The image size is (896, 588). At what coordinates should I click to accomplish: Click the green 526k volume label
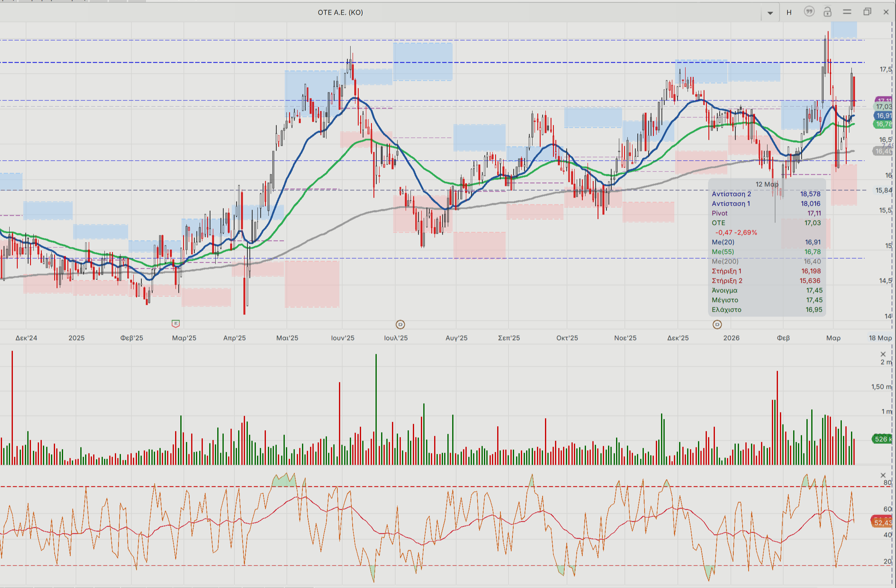coord(882,439)
